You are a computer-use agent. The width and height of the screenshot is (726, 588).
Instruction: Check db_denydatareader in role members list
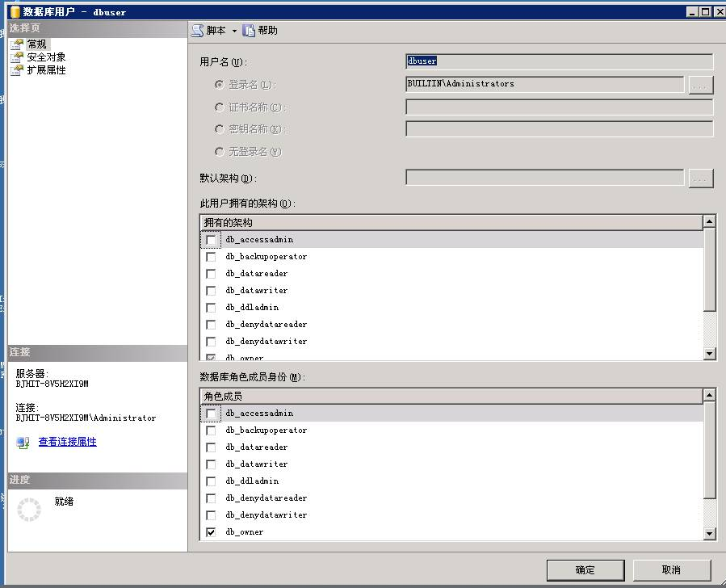tap(211, 498)
